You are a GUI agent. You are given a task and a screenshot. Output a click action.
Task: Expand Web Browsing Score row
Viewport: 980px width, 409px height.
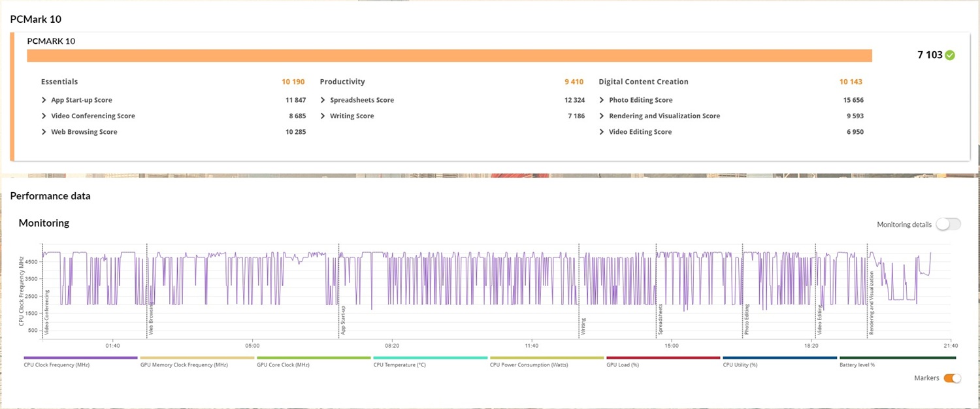pos(44,132)
